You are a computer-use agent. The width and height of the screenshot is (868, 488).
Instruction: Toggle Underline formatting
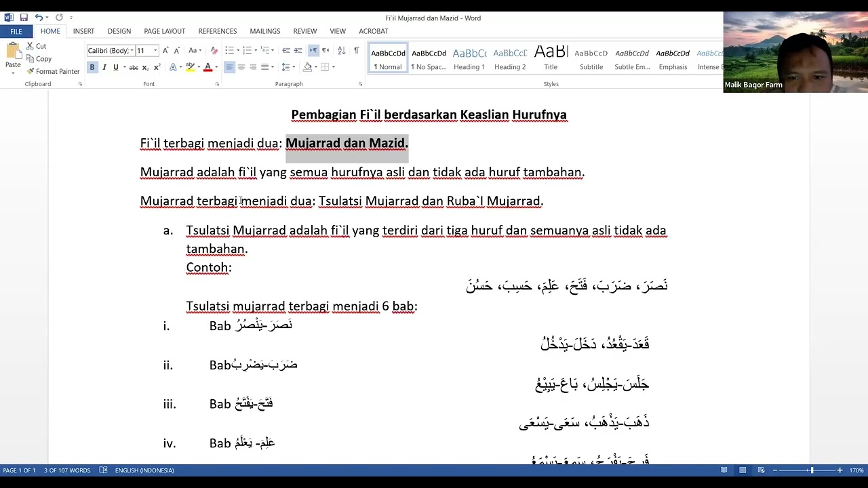tap(115, 67)
